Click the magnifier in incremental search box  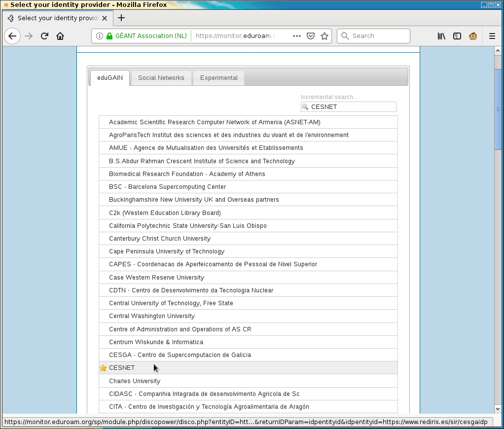[305, 107]
